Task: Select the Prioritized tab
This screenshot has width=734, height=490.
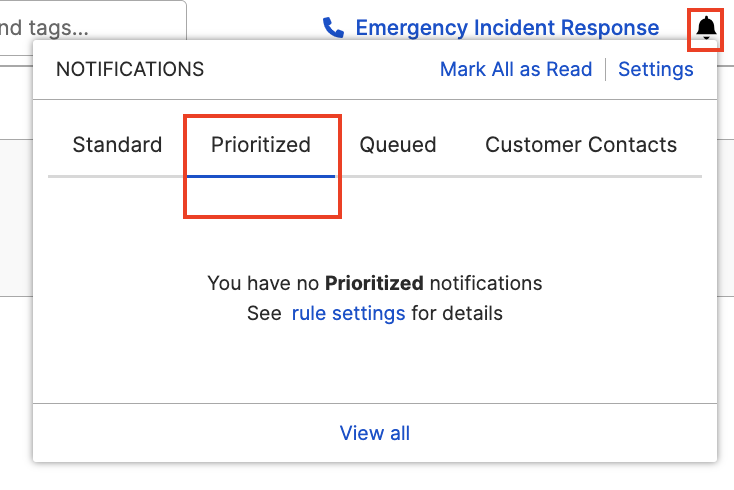Action: [x=261, y=145]
